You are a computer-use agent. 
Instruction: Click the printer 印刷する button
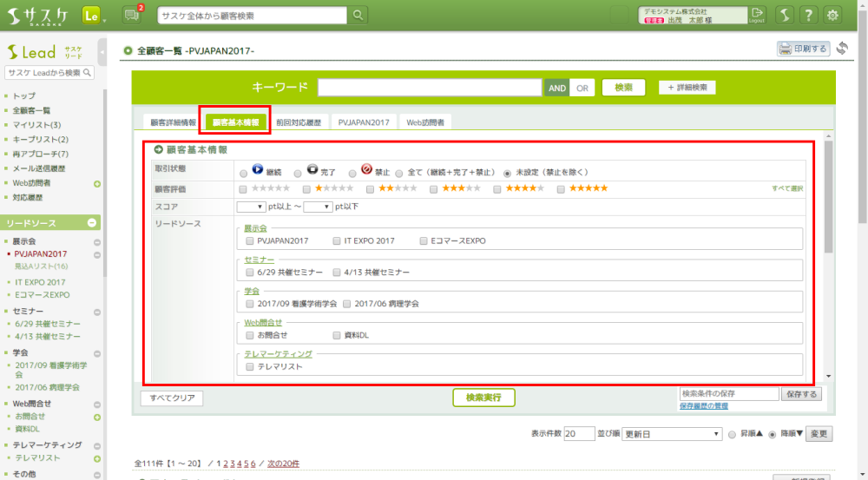tap(803, 49)
